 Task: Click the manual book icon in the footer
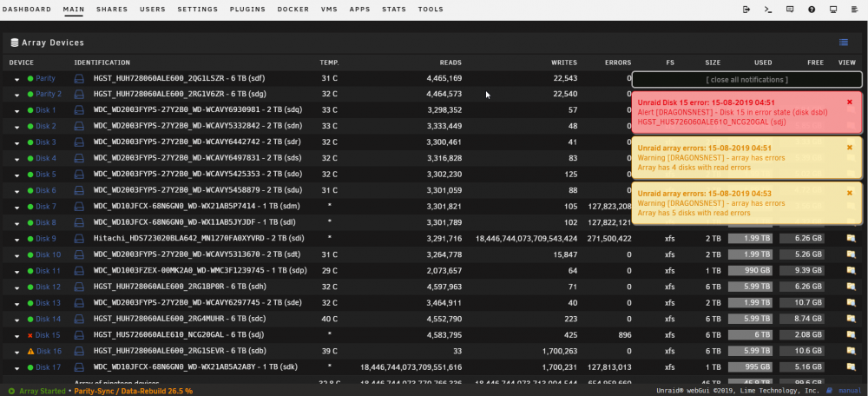tap(829, 391)
